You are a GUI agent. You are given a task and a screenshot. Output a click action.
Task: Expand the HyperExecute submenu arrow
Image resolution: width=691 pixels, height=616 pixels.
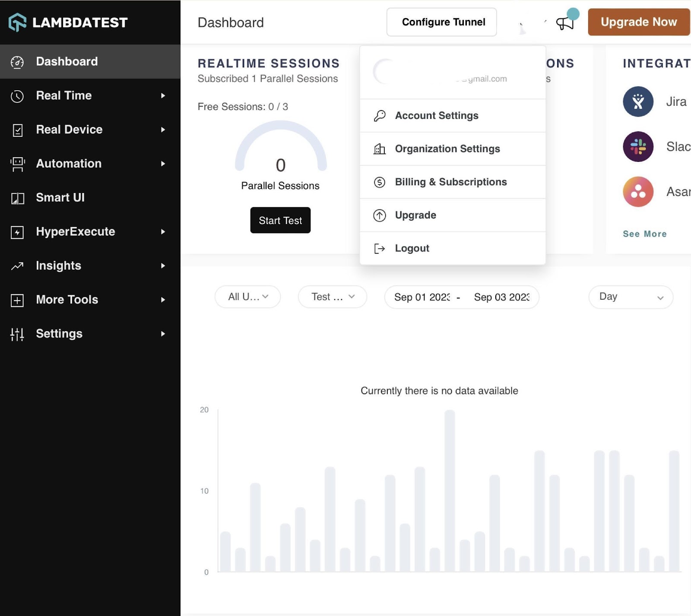click(x=163, y=232)
